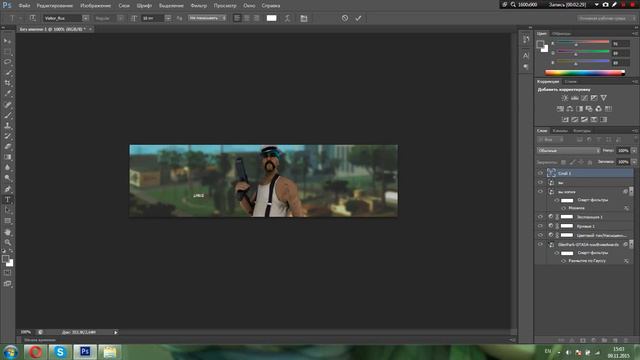Select the Pen tool
This screenshot has height=360, width=640.
pos(7,189)
